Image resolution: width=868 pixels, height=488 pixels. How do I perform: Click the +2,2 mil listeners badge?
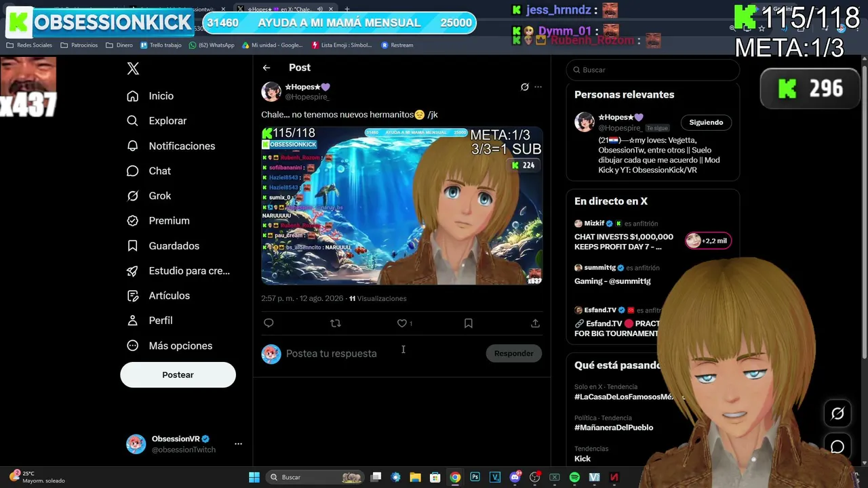[x=708, y=241]
